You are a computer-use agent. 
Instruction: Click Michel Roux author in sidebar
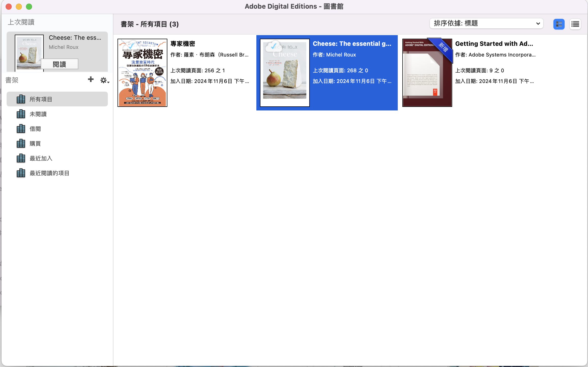pyautogui.click(x=64, y=47)
